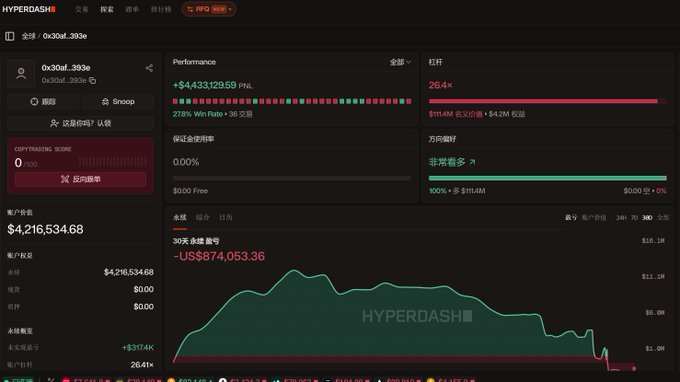
Task: Click the 跟踪 track button
Action: pyautogui.click(x=43, y=101)
